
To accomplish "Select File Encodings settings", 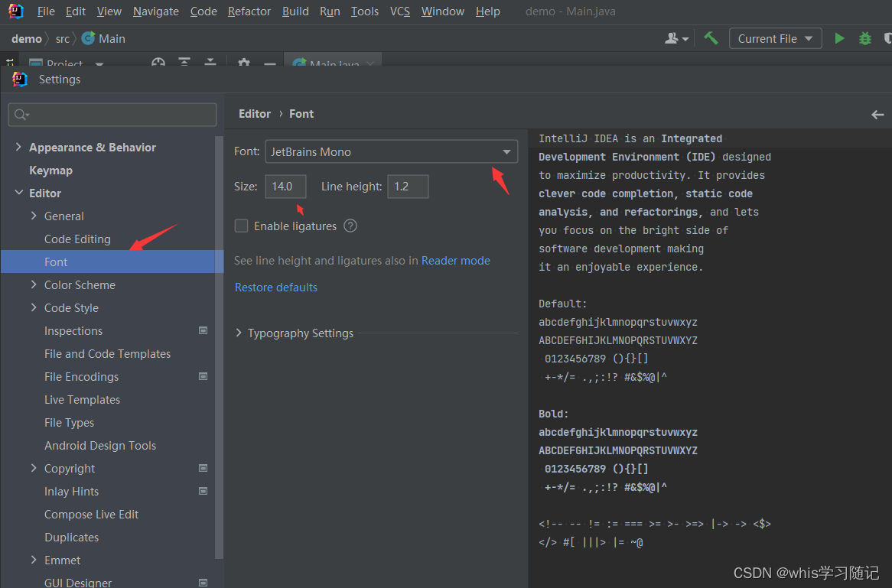I will [x=81, y=376].
